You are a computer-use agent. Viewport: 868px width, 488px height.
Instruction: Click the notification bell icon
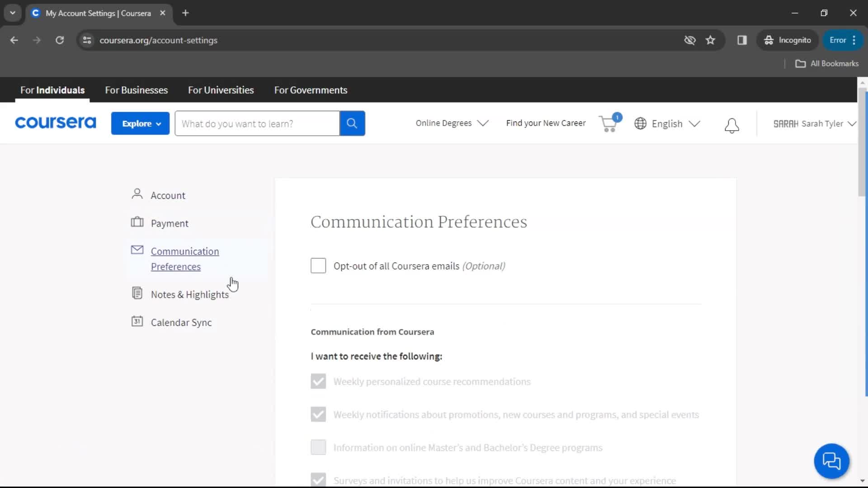(732, 124)
